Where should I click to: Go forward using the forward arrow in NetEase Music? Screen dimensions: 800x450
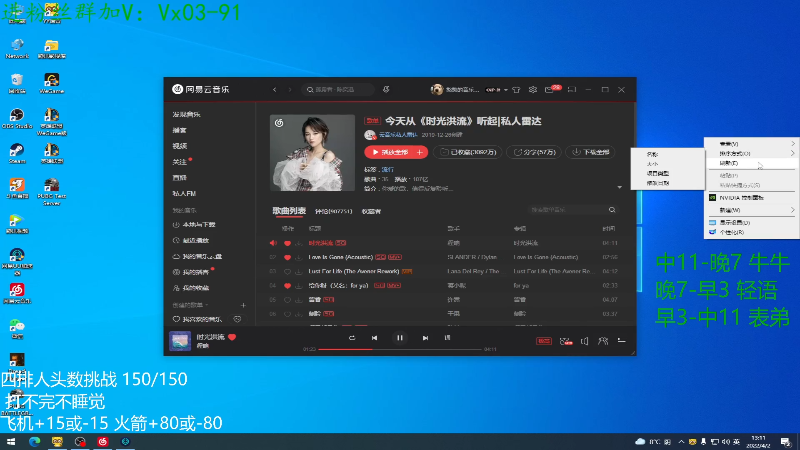tap(290, 90)
